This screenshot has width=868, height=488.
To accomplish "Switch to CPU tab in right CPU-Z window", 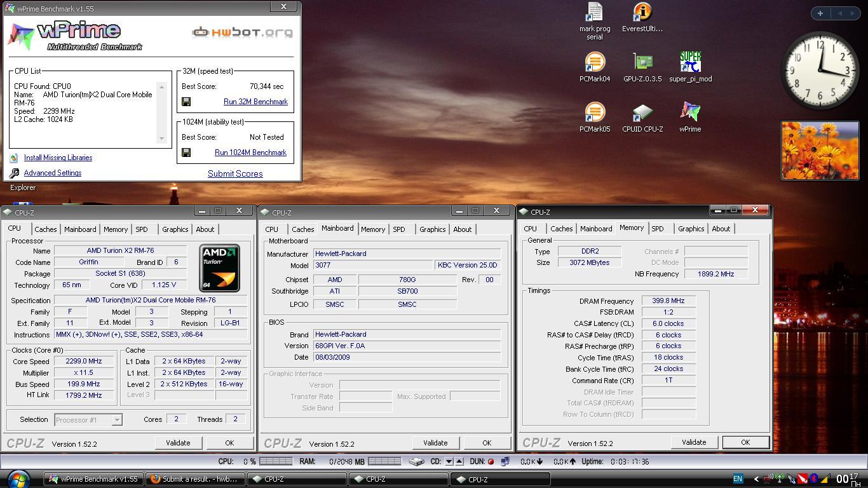I will (531, 229).
